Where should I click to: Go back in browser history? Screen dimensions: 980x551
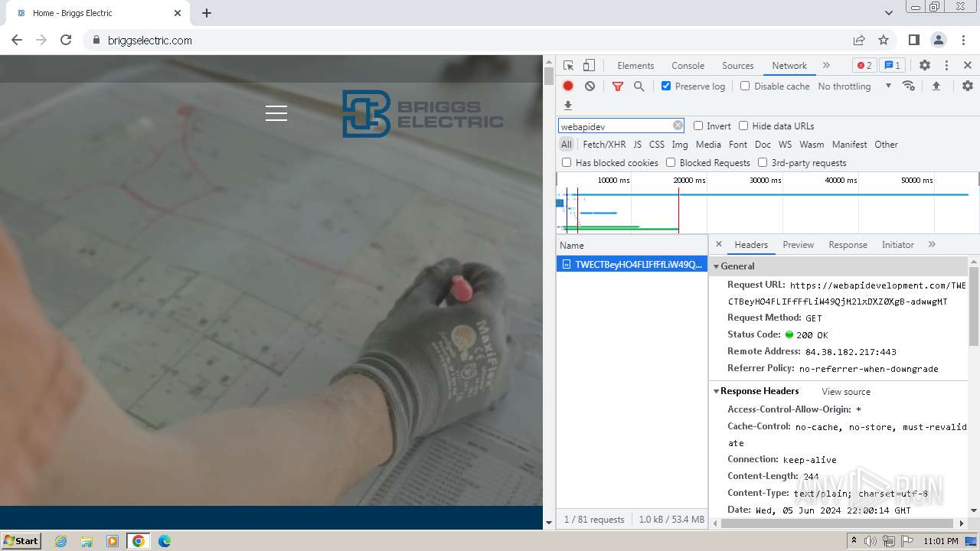pos(17,40)
